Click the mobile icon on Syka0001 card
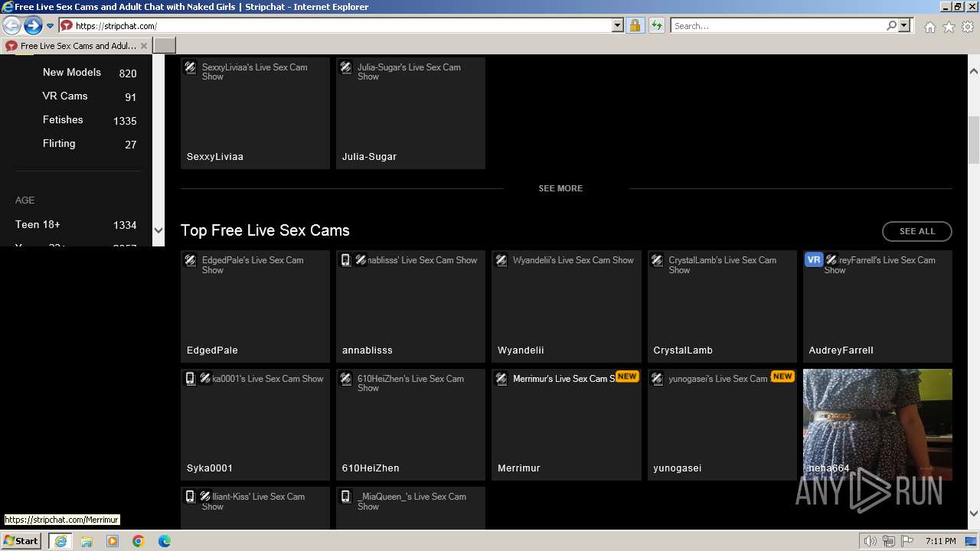Viewport: 980px width, 551px height. (190, 379)
